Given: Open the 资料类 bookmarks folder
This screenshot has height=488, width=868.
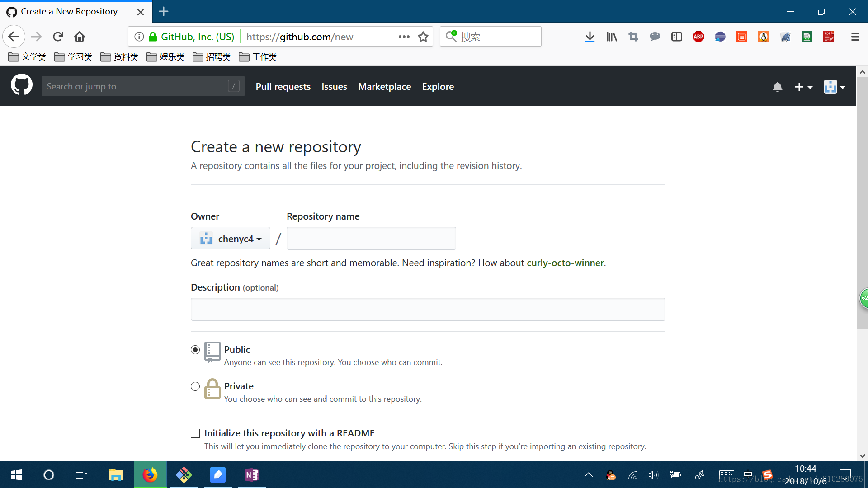Looking at the screenshot, I should (x=120, y=57).
